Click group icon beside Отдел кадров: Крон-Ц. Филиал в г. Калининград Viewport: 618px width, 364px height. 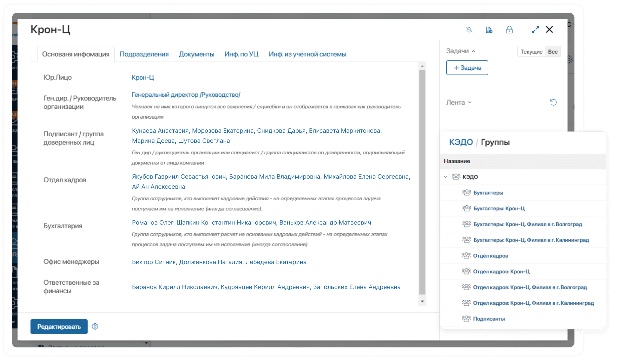tap(466, 303)
